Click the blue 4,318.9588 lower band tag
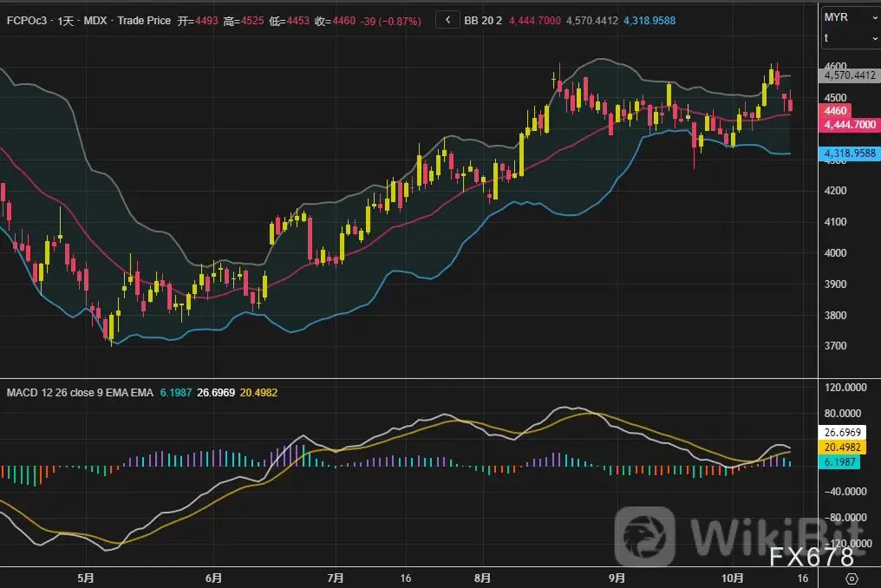881x588 pixels. [849, 154]
